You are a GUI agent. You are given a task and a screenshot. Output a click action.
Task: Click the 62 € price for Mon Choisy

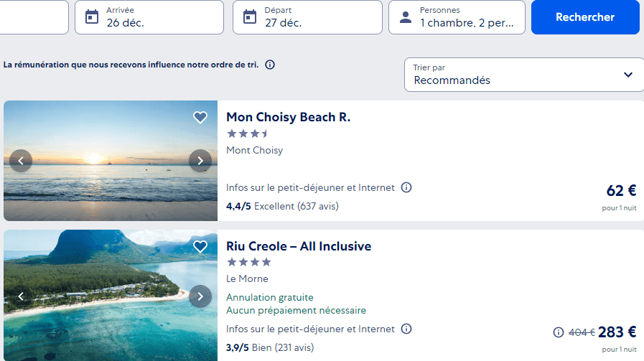(621, 191)
